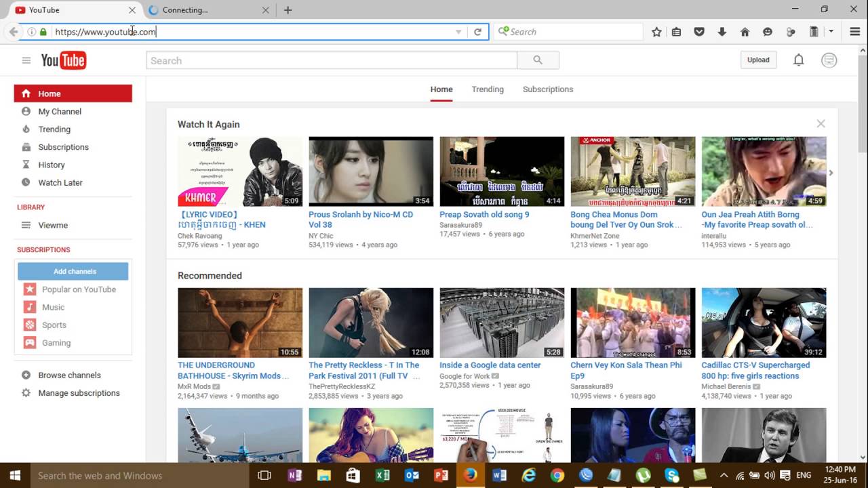Select the Home tab

pyautogui.click(x=441, y=89)
